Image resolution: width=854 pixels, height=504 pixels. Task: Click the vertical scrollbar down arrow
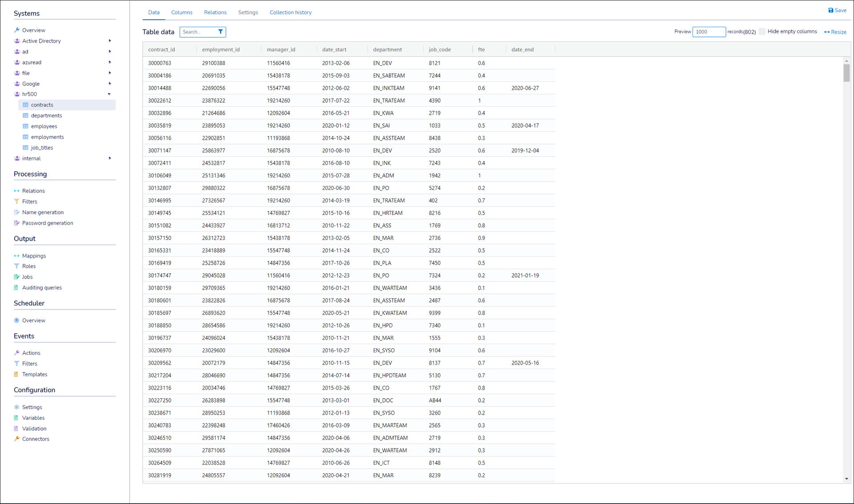pyautogui.click(x=846, y=479)
